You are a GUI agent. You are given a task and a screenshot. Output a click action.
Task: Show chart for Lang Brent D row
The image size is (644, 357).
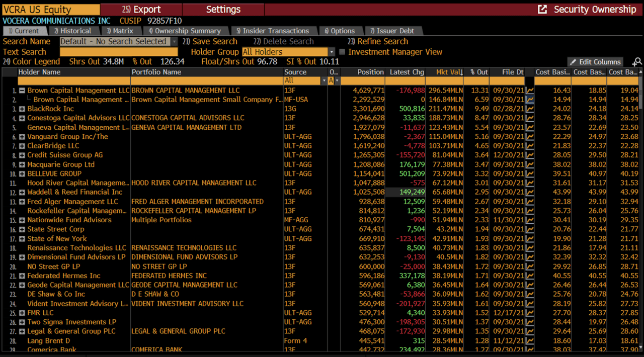pos(530,341)
